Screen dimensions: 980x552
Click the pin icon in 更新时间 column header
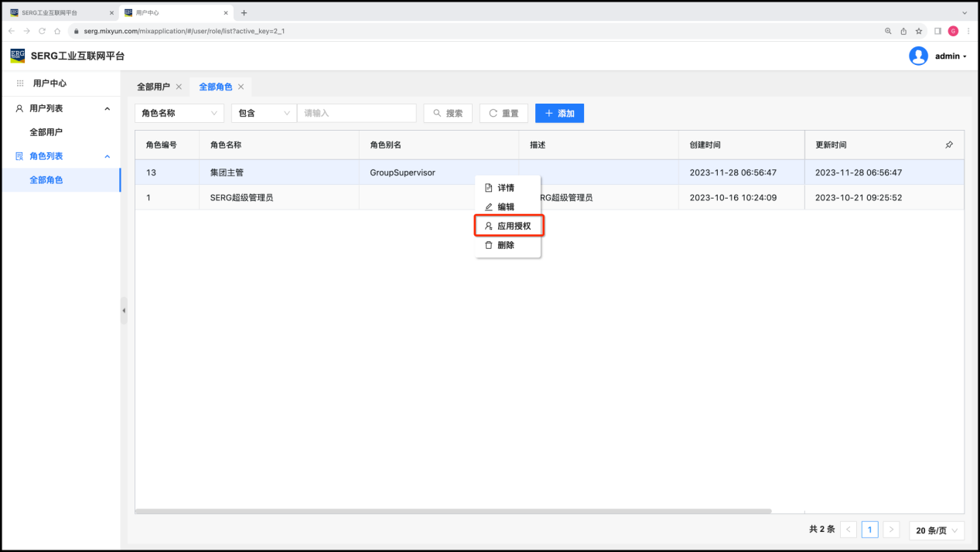949,145
